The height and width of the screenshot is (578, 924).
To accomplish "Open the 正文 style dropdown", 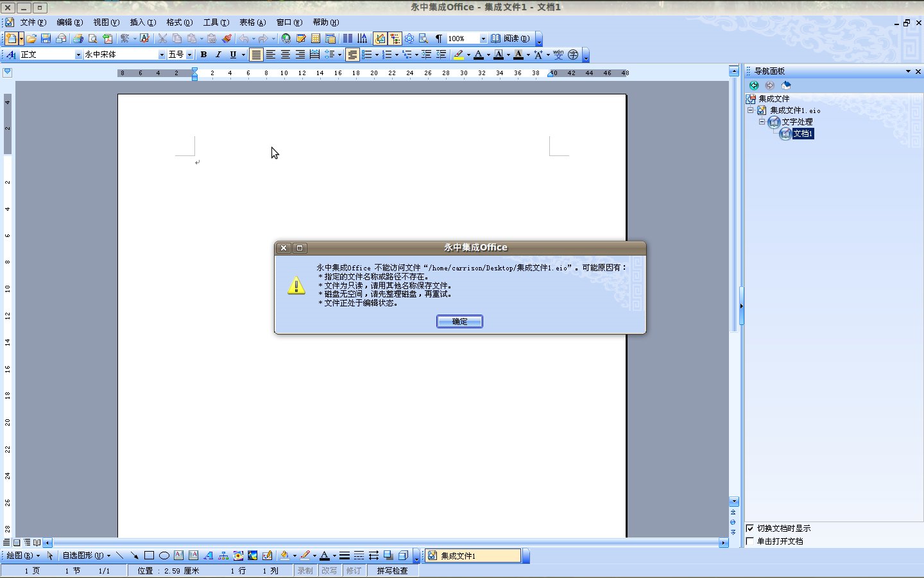I will click(x=78, y=55).
